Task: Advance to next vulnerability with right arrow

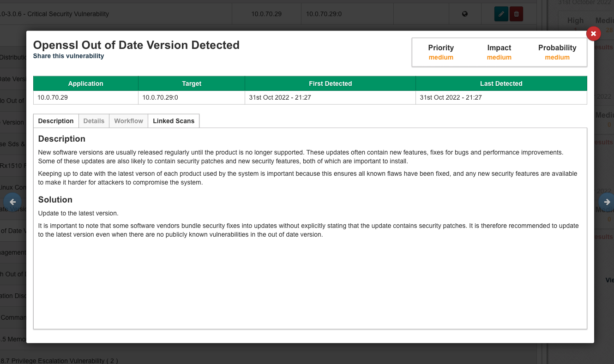Action: (606, 202)
